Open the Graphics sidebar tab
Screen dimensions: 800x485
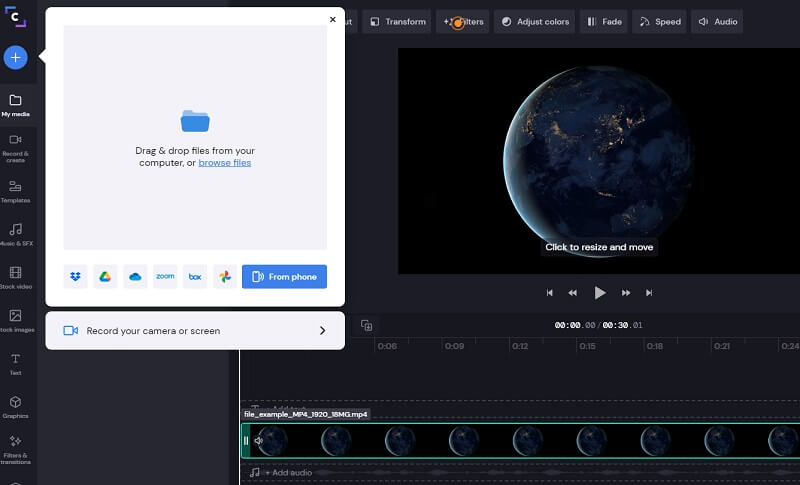(x=16, y=406)
